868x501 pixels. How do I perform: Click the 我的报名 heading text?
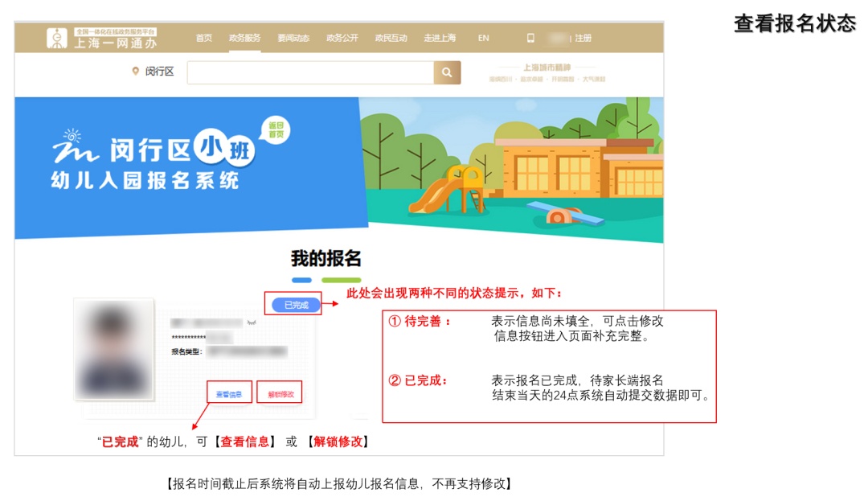(326, 258)
